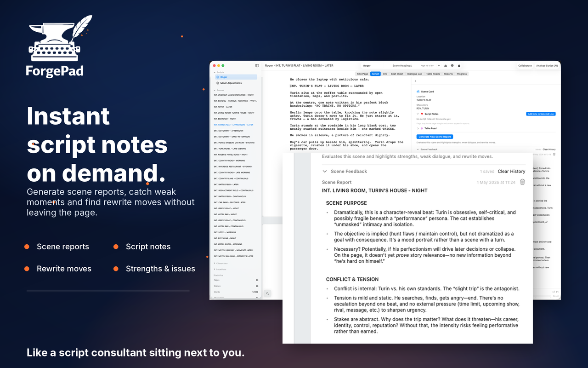Open the Minor Adjustments script
Screen dimensions: 588x368
coord(237,83)
